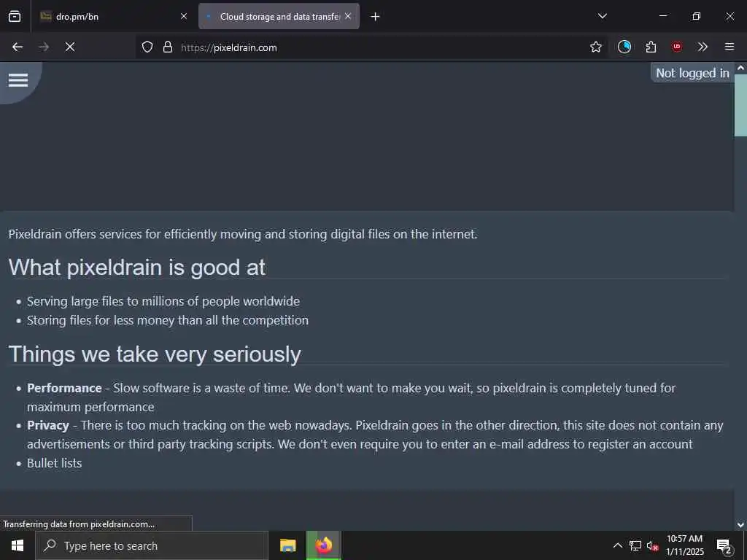Close the dro.pm/bn tab
The width and height of the screenshot is (747, 560).
[x=184, y=16]
